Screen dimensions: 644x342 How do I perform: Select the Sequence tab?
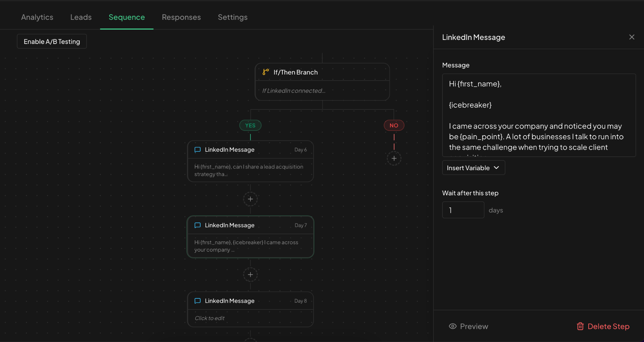[127, 17]
